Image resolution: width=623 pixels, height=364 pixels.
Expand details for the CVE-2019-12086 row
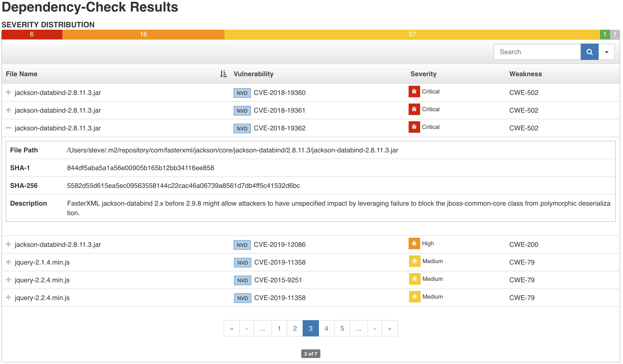point(9,244)
